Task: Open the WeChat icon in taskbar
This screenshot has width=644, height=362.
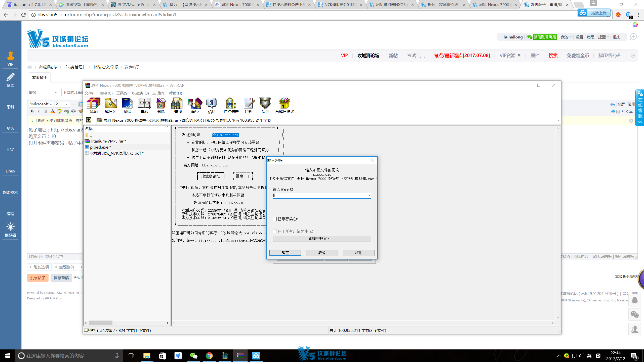Action: pyautogui.click(x=193, y=355)
